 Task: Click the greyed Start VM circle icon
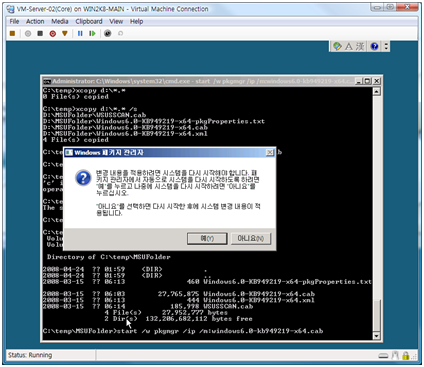tap(28, 33)
